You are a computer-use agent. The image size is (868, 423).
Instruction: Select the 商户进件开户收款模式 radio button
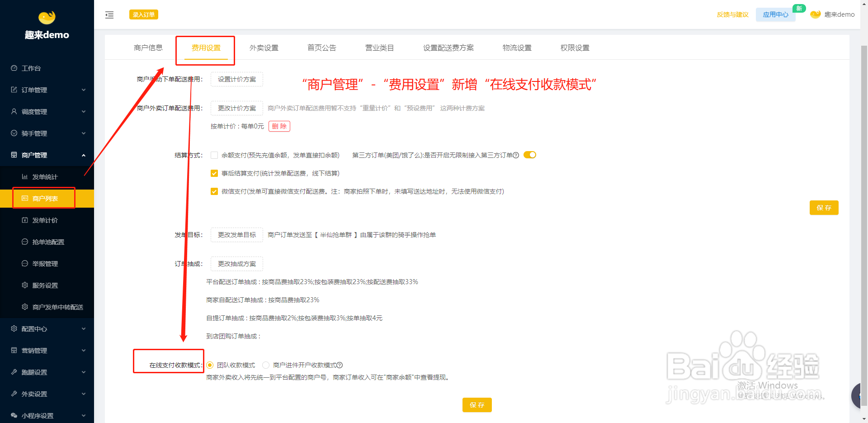coord(266,365)
